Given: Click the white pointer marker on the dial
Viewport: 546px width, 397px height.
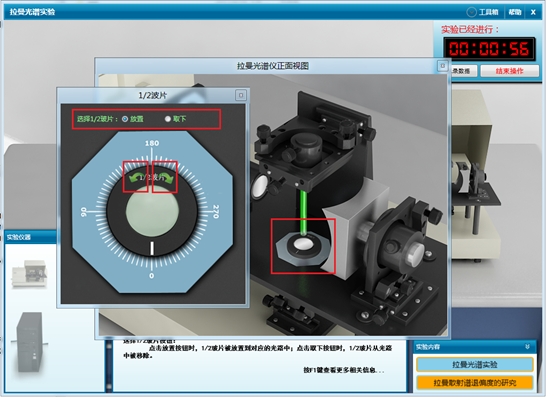Looking at the screenshot, I should [152, 248].
